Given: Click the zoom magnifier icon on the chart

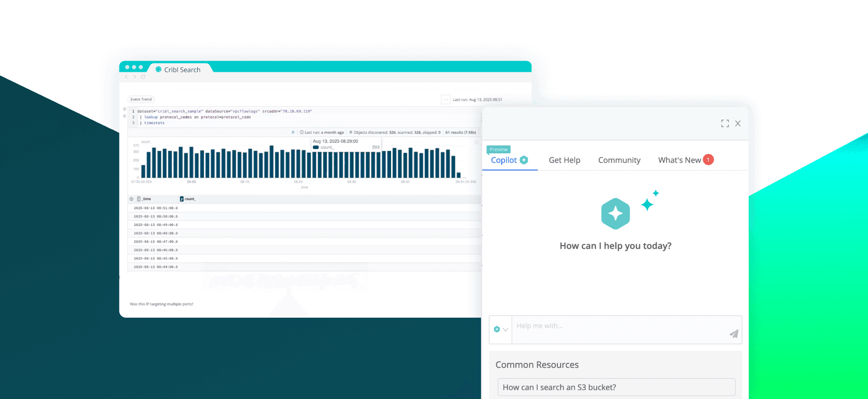Looking at the screenshot, I should pyautogui.click(x=476, y=142).
